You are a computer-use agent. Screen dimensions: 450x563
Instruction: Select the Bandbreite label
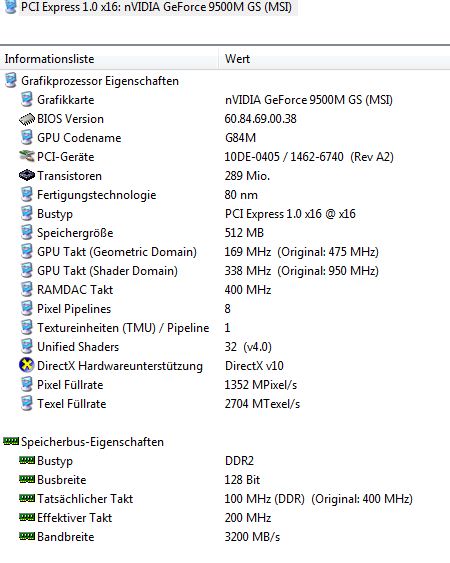[x=65, y=537]
